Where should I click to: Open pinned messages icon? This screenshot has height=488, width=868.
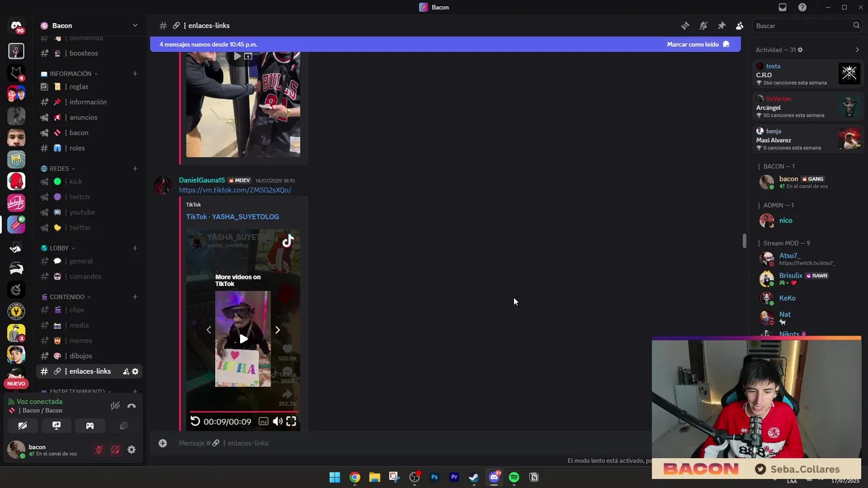(722, 26)
